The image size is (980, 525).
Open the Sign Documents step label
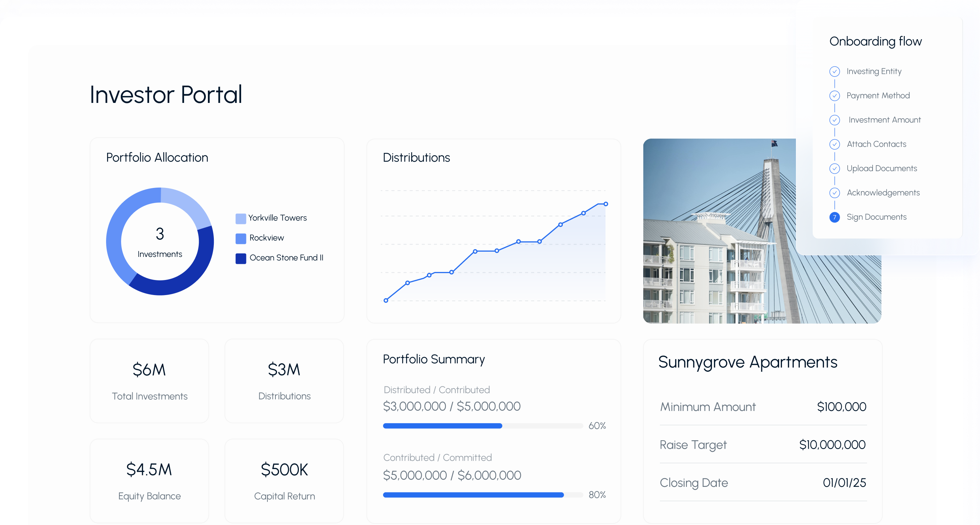[876, 217]
